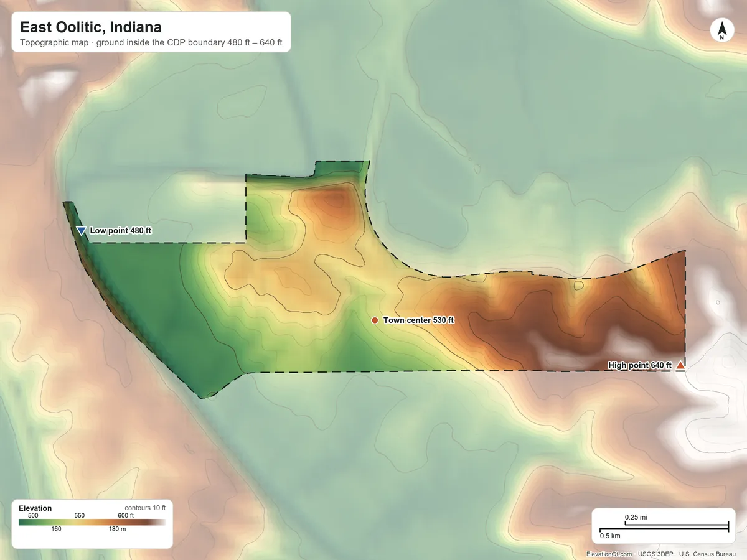Screen dimensions: 747x560
Task: Click the "East Oolitic, Indiana" title
Action: click(x=91, y=27)
